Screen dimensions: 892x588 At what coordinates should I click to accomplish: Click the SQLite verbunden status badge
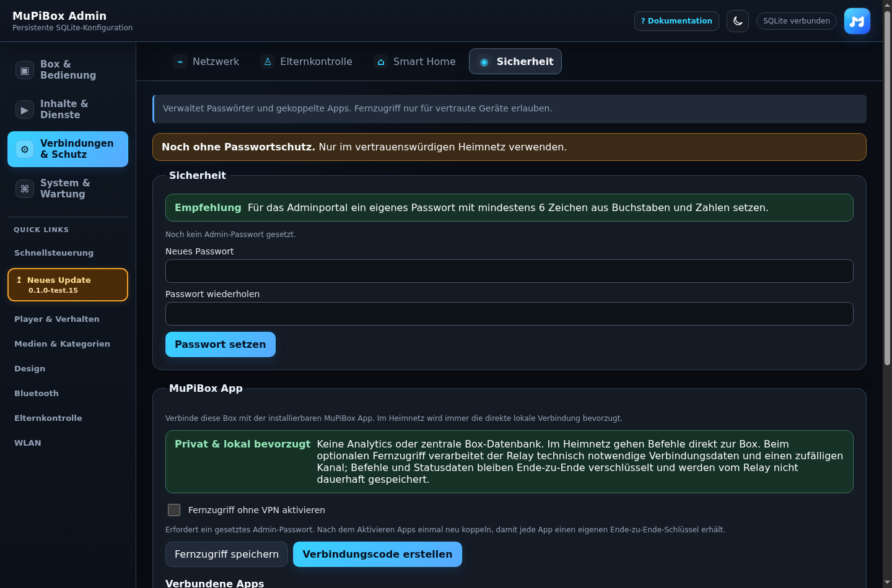[x=797, y=21]
